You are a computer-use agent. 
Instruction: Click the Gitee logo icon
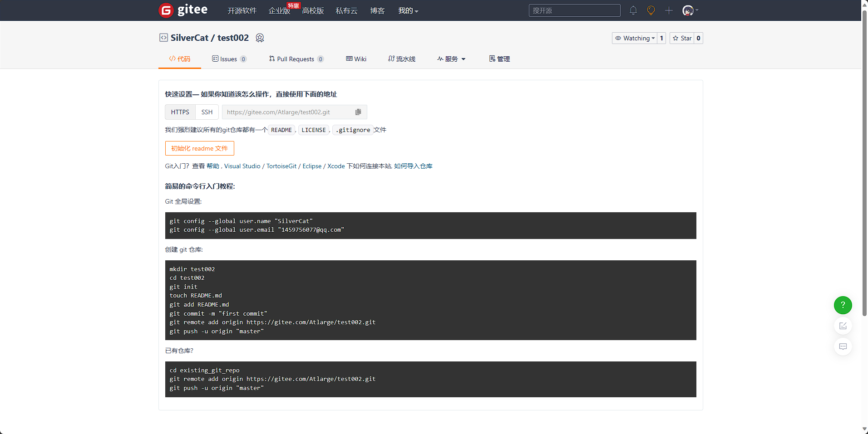tap(167, 10)
